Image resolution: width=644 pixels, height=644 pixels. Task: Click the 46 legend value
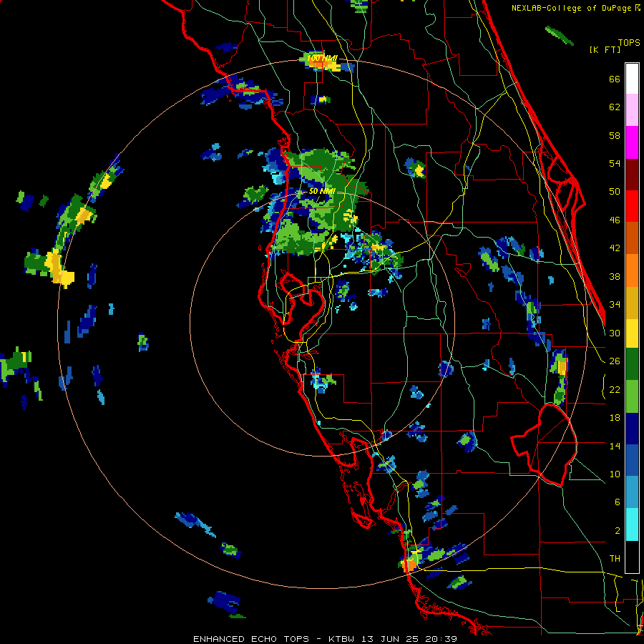(615, 220)
